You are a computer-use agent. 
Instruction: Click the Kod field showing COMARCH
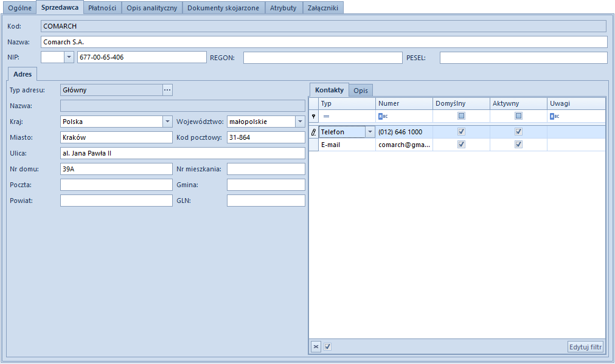pos(324,26)
